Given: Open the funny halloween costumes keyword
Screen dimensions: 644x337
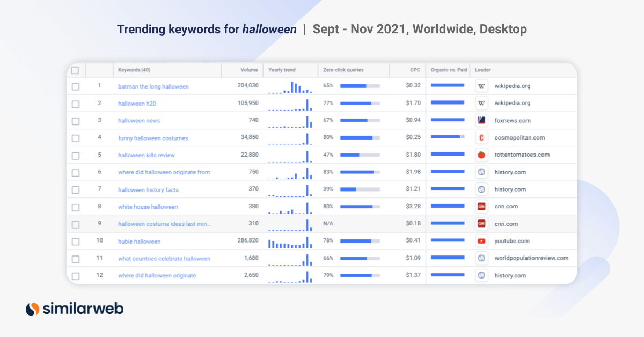Looking at the screenshot, I should [153, 138].
